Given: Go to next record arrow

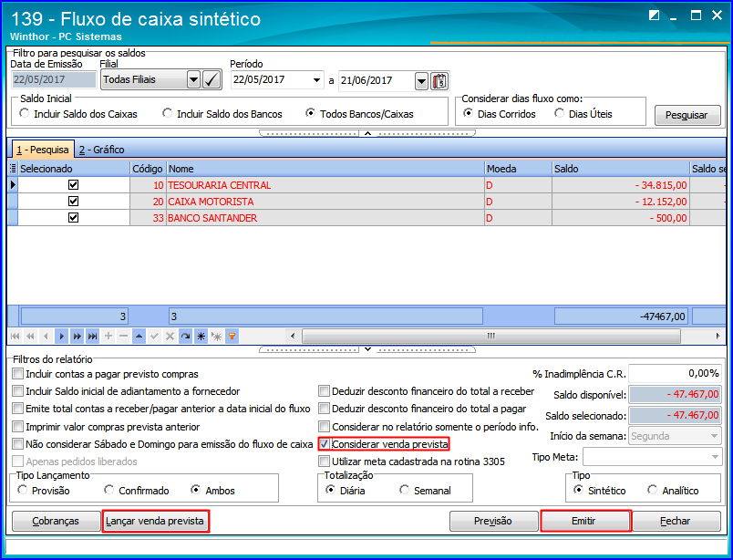Looking at the screenshot, I should click(x=61, y=336).
